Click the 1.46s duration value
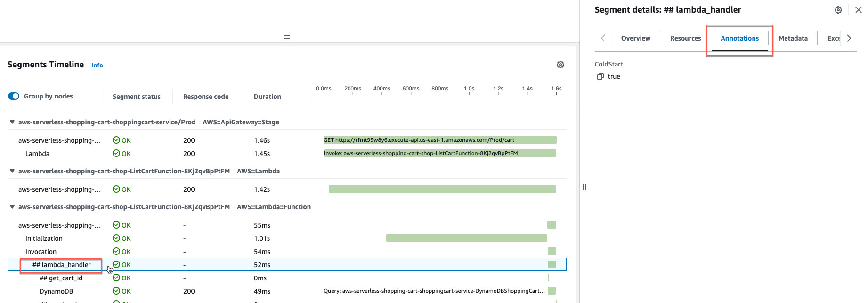The image size is (868, 303). click(x=262, y=140)
